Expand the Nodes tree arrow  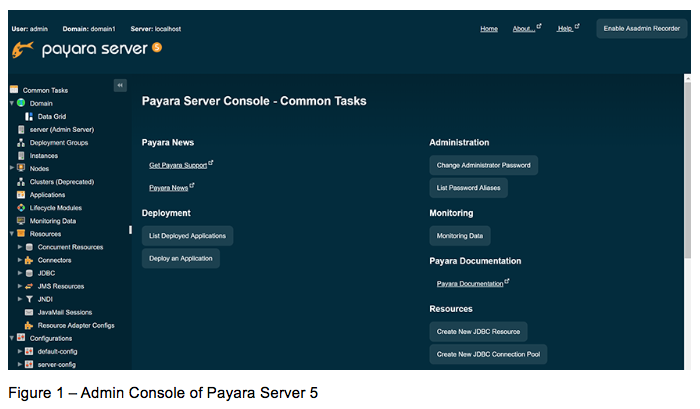click(x=11, y=168)
